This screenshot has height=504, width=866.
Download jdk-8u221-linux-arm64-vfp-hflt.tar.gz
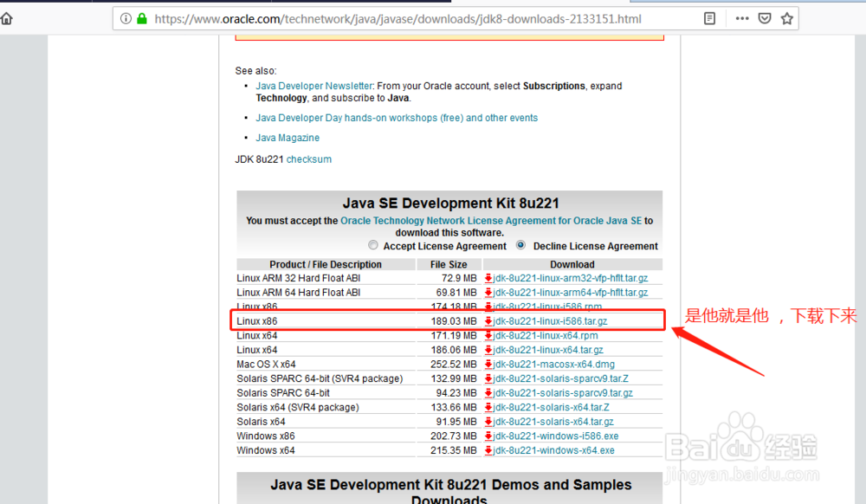pos(571,293)
